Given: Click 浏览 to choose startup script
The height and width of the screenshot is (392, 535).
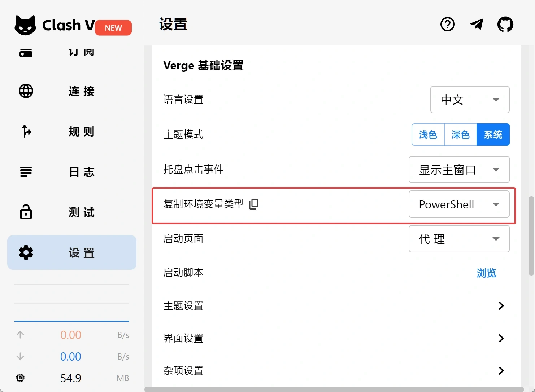Looking at the screenshot, I should pos(487,273).
